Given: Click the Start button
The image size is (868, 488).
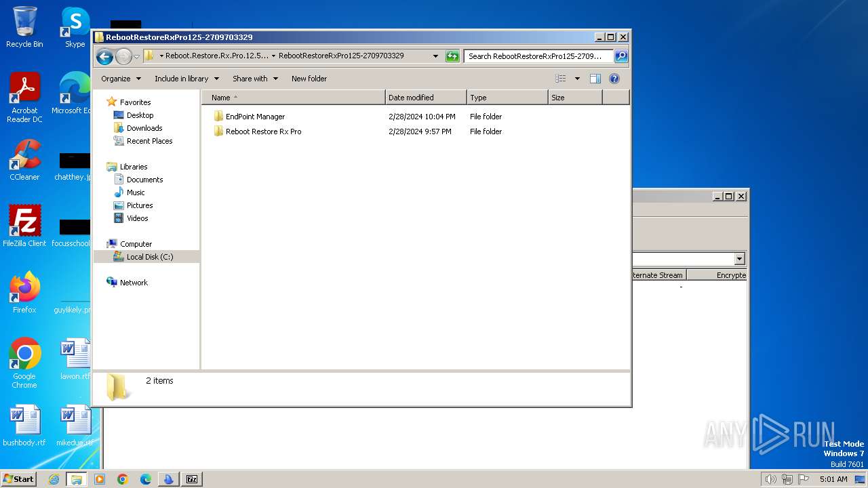Looking at the screenshot, I should click(18, 479).
